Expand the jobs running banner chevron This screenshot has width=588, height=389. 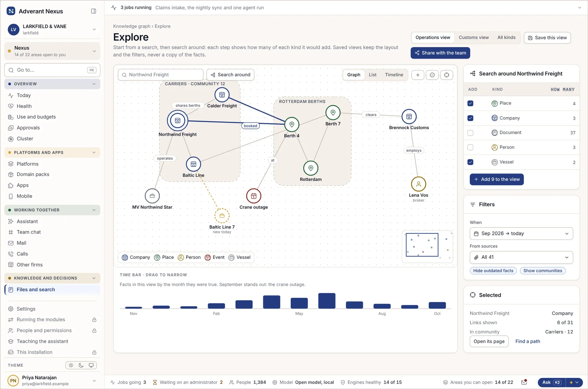(579, 8)
